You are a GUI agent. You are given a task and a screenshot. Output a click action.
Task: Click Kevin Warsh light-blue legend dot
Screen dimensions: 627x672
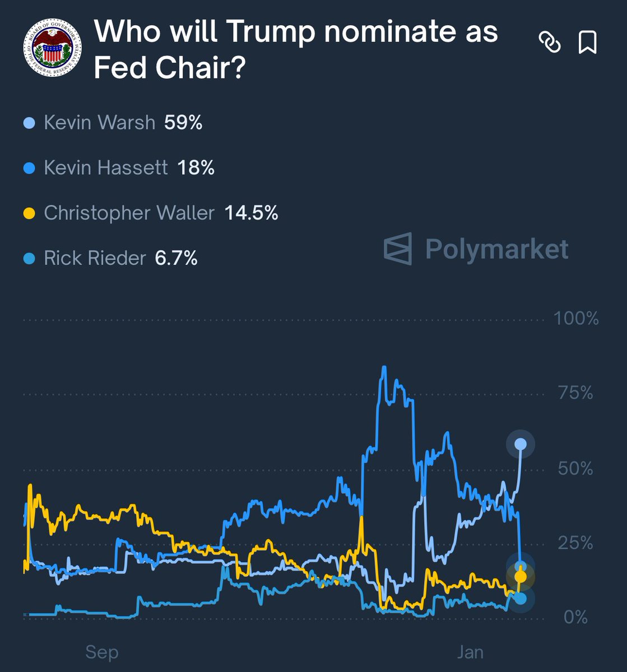(30, 123)
